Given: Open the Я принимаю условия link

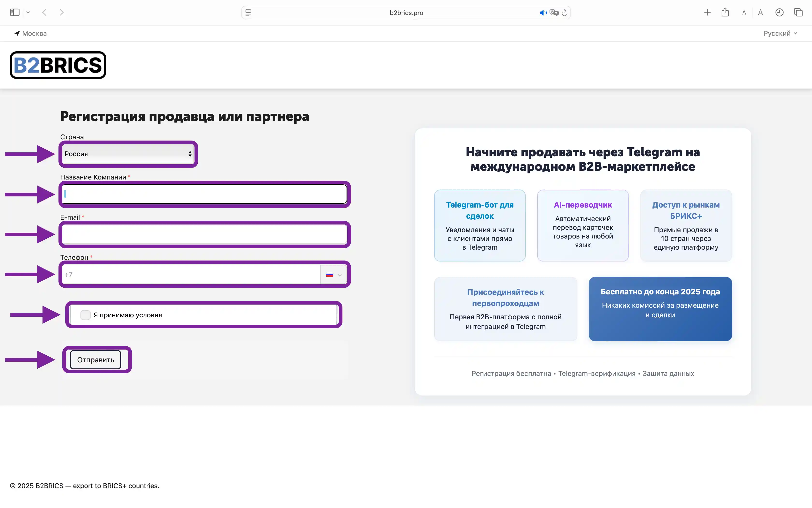Looking at the screenshot, I should [128, 315].
